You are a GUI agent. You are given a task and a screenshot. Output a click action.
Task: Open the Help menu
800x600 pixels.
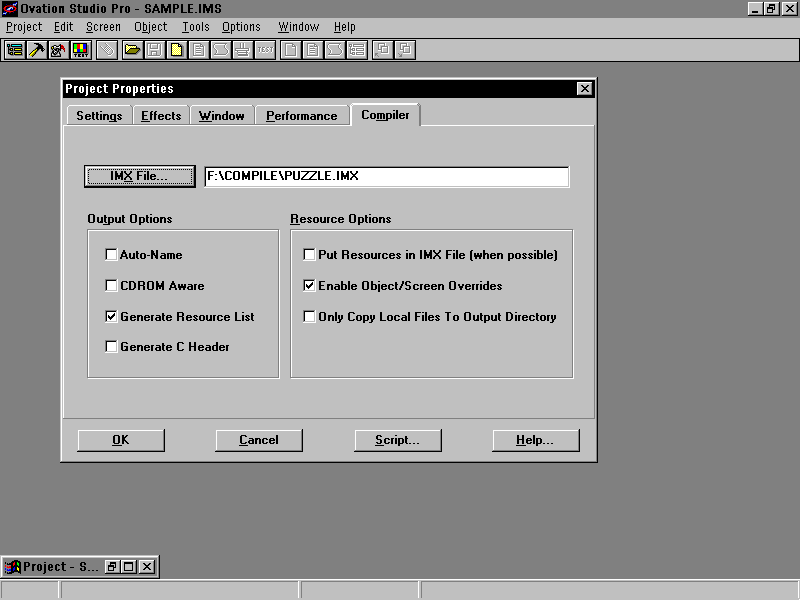[x=345, y=27]
